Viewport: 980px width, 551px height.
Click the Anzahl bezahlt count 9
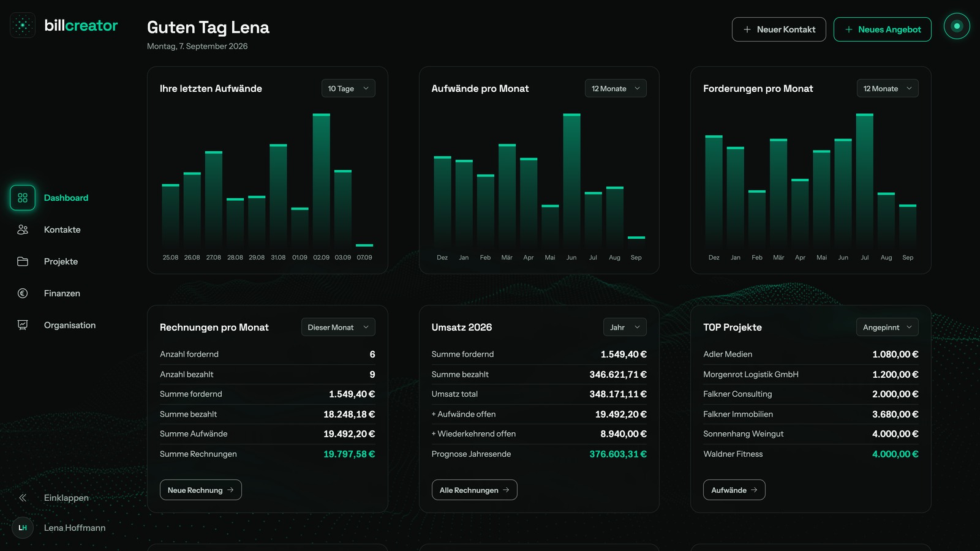coord(372,374)
